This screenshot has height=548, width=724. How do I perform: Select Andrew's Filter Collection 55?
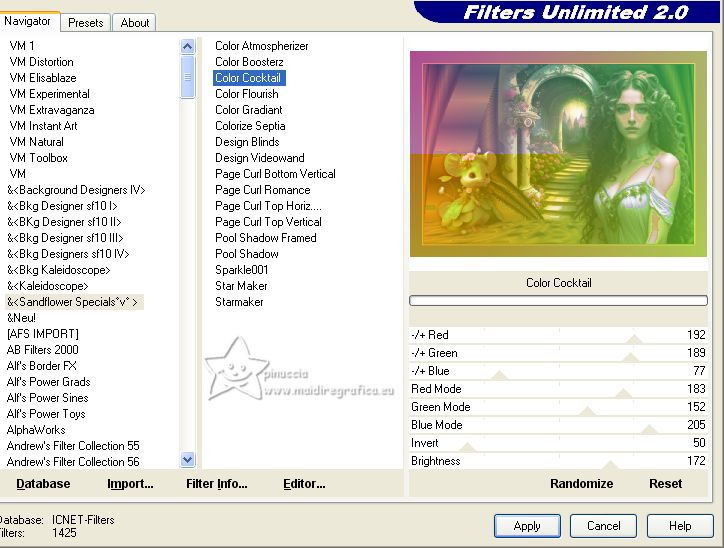click(x=73, y=446)
